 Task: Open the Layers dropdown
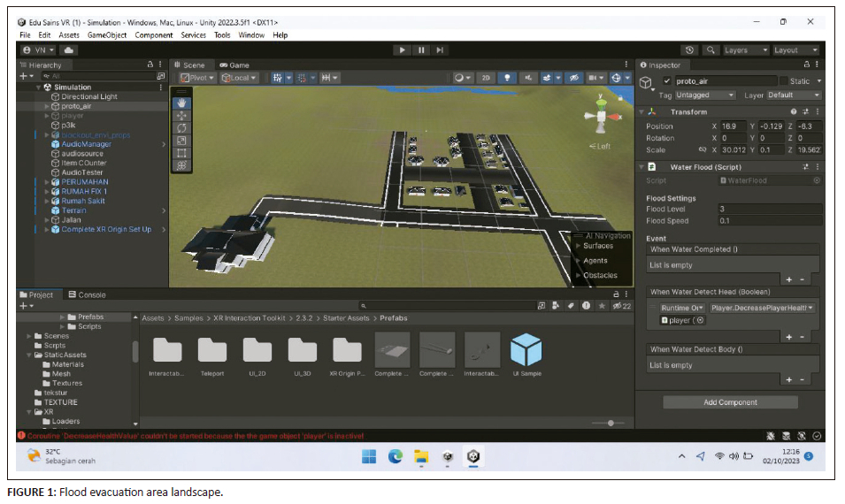point(745,50)
